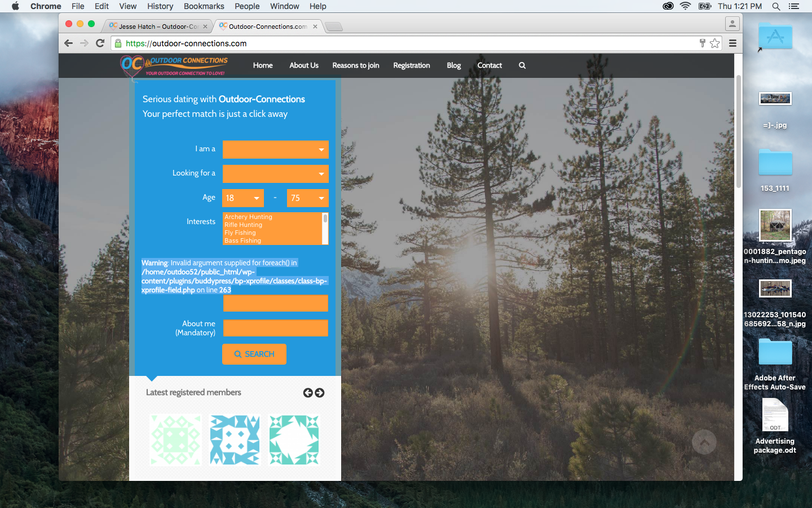Reload the current page
The width and height of the screenshot is (812, 508).
[100, 43]
